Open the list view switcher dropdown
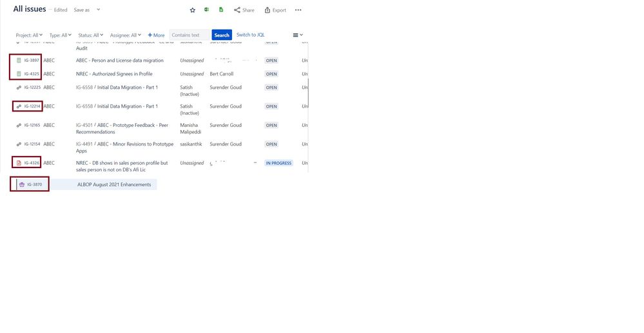Screen dimensions: 644x333 point(298,35)
